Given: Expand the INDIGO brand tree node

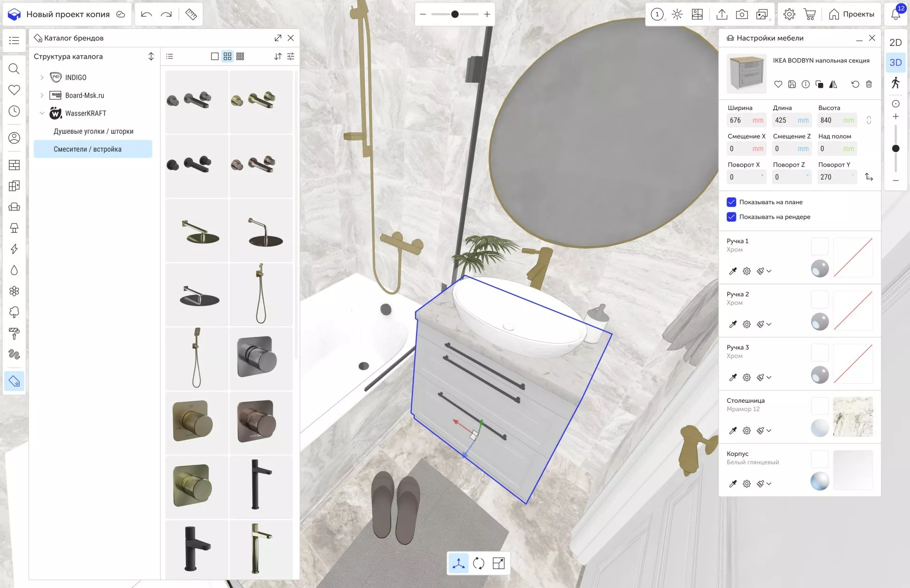Looking at the screenshot, I should tap(42, 77).
